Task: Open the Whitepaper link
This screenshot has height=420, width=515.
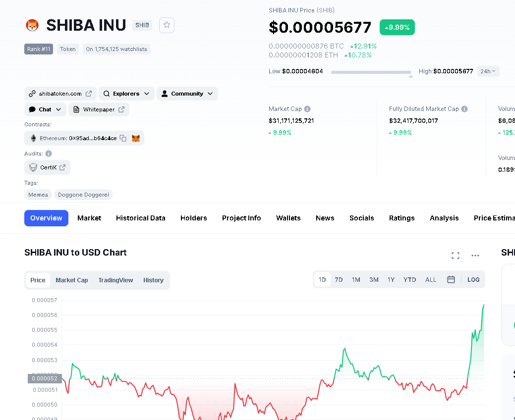Action: point(99,109)
